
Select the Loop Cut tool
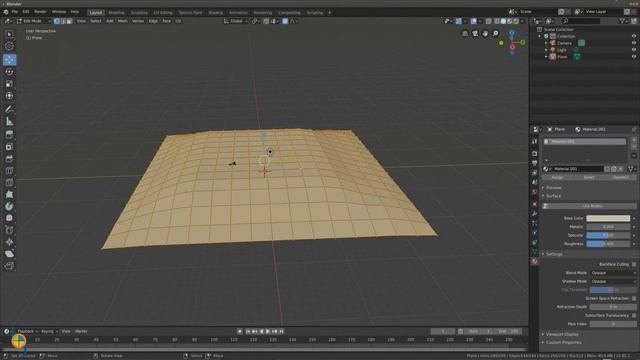(9, 170)
